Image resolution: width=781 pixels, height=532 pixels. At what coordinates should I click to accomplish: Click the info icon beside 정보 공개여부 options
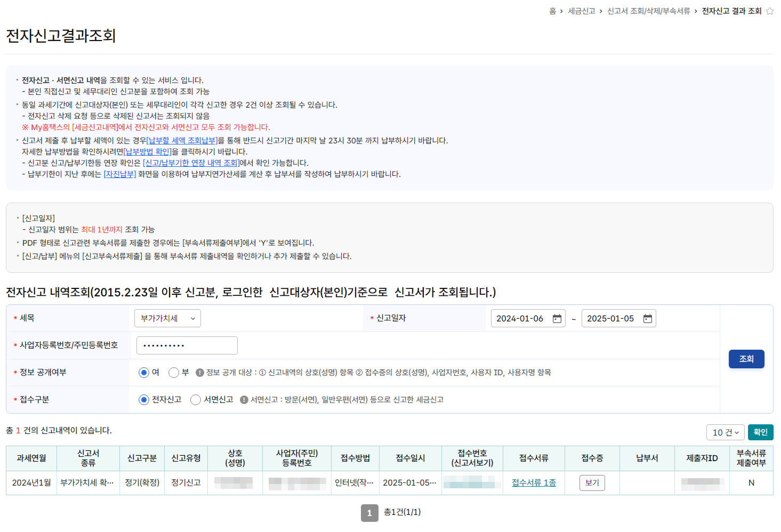pyautogui.click(x=199, y=373)
